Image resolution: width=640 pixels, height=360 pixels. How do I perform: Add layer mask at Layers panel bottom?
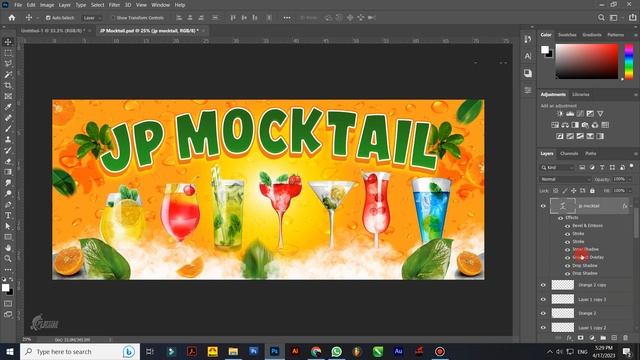(x=580, y=338)
